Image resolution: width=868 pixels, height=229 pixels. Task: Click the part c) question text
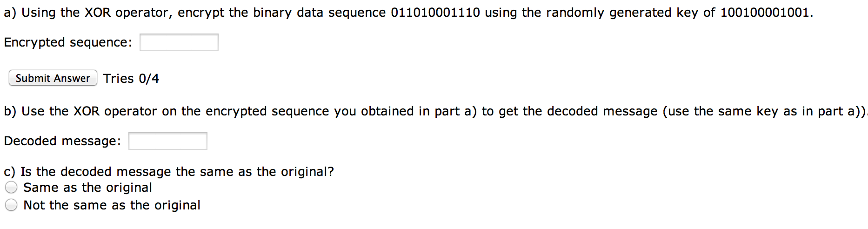point(169,172)
